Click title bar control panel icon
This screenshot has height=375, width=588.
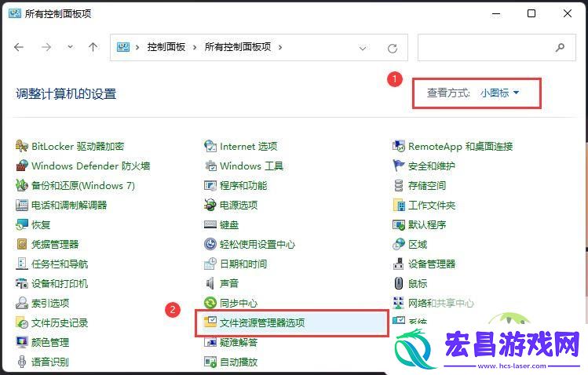pyautogui.click(x=15, y=13)
